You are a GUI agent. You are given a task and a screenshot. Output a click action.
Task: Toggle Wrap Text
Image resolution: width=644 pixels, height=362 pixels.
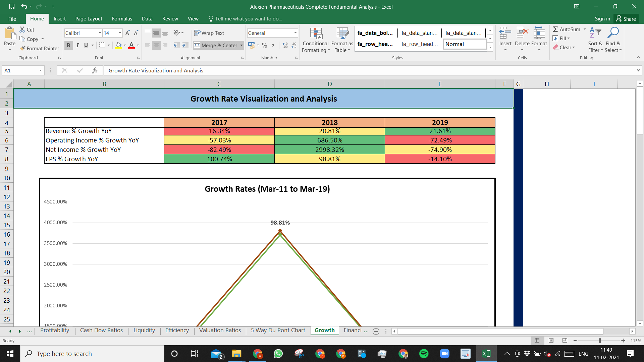[209, 33]
